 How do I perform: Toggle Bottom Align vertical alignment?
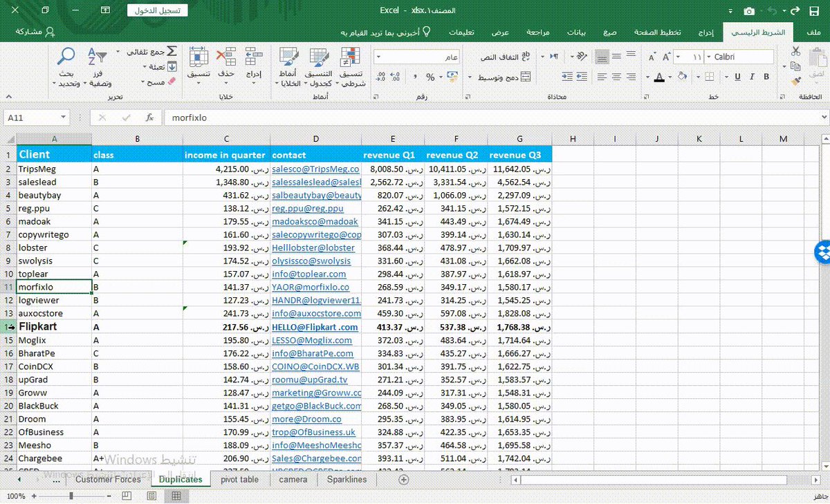[602, 56]
